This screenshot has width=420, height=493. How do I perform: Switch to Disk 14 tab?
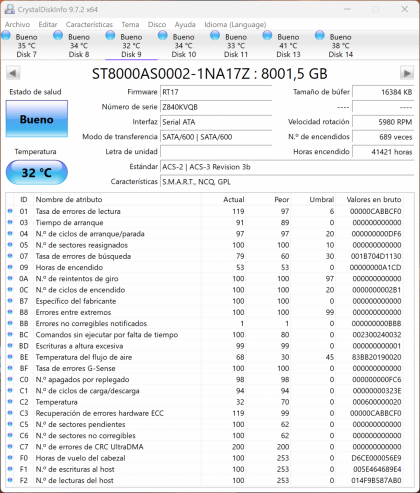point(341,45)
